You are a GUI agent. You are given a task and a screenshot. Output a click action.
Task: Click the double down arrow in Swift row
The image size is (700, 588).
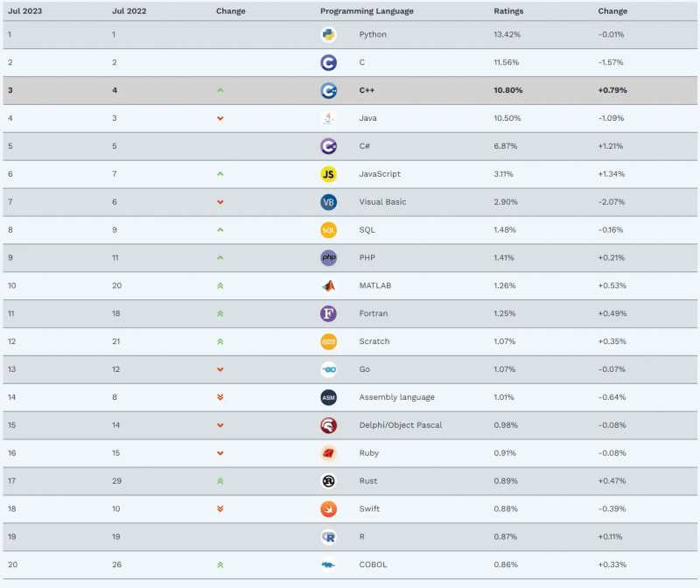(220, 509)
